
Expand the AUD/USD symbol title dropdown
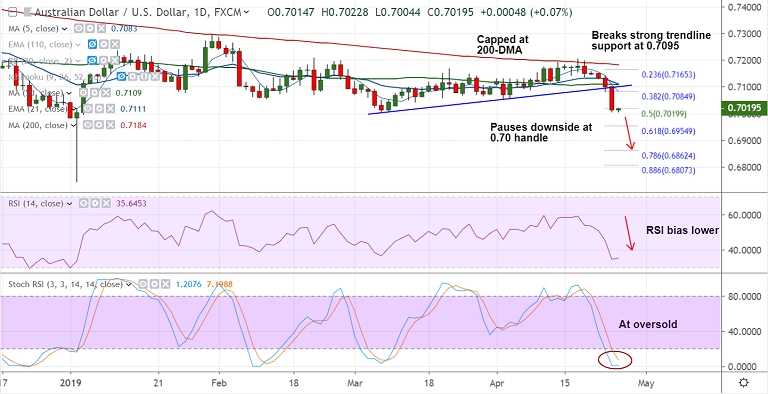point(246,12)
